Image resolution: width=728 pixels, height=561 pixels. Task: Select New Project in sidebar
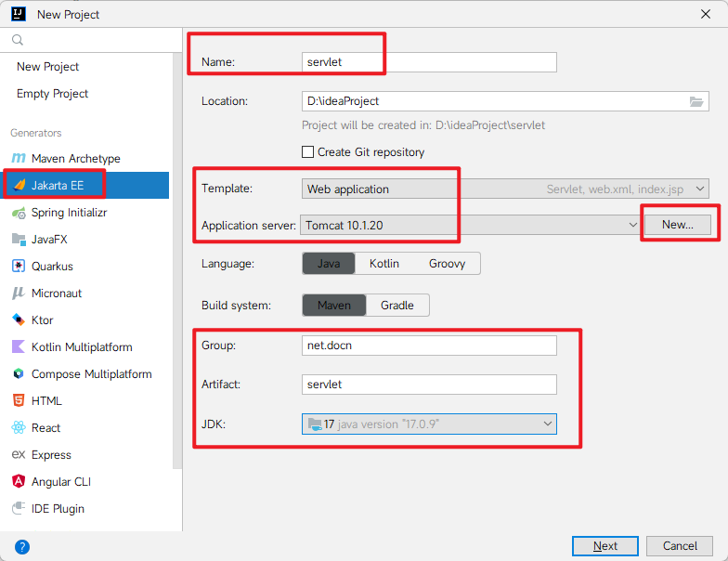(x=48, y=67)
